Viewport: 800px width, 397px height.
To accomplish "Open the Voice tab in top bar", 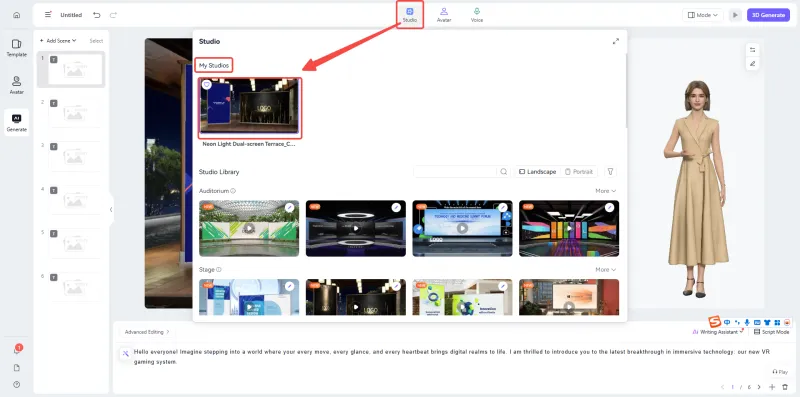I will [477, 15].
